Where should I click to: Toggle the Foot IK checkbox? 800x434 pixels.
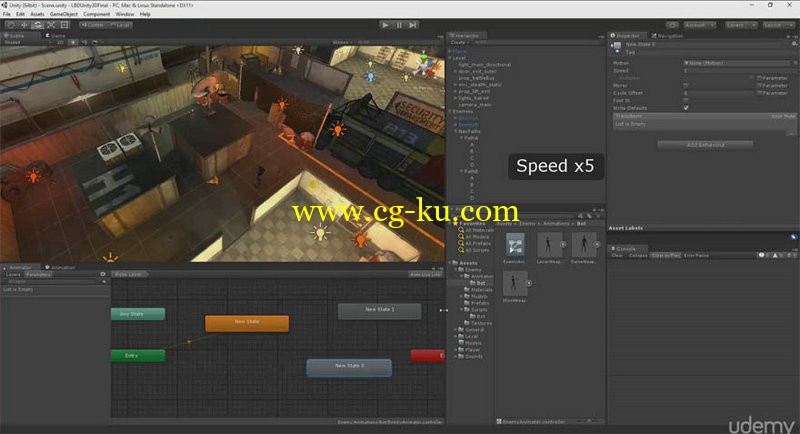686,100
